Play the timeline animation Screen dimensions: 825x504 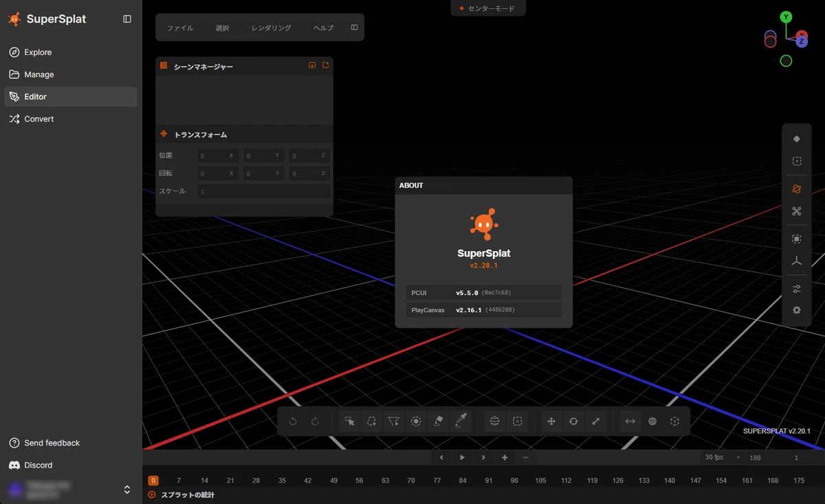463,457
